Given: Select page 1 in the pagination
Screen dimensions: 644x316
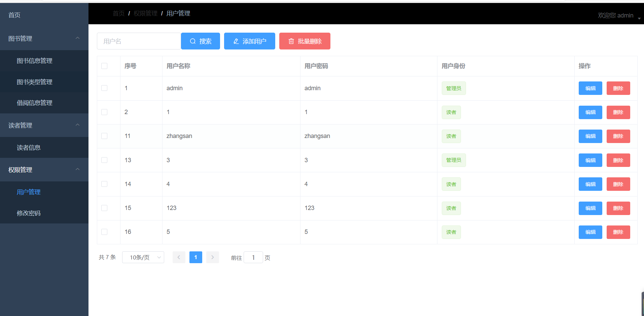Looking at the screenshot, I should [x=196, y=257].
